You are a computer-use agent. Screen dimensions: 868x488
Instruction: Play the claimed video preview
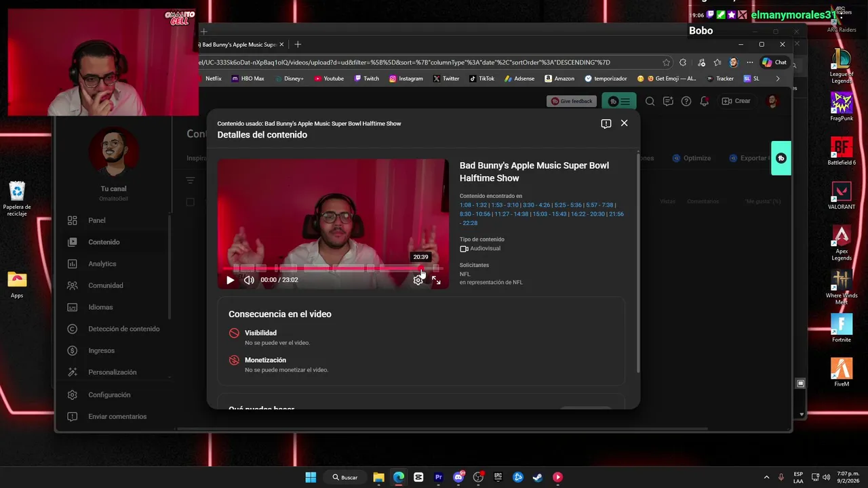(x=231, y=280)
